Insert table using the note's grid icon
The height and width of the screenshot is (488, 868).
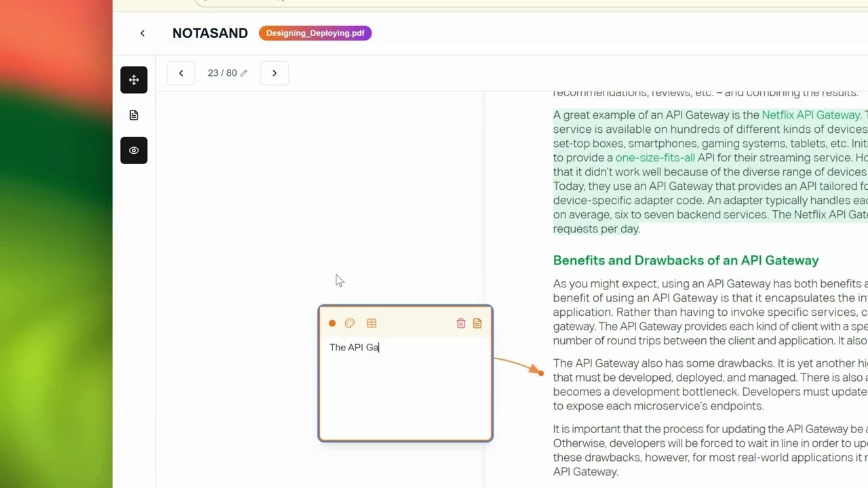click(x=372, y=323)
